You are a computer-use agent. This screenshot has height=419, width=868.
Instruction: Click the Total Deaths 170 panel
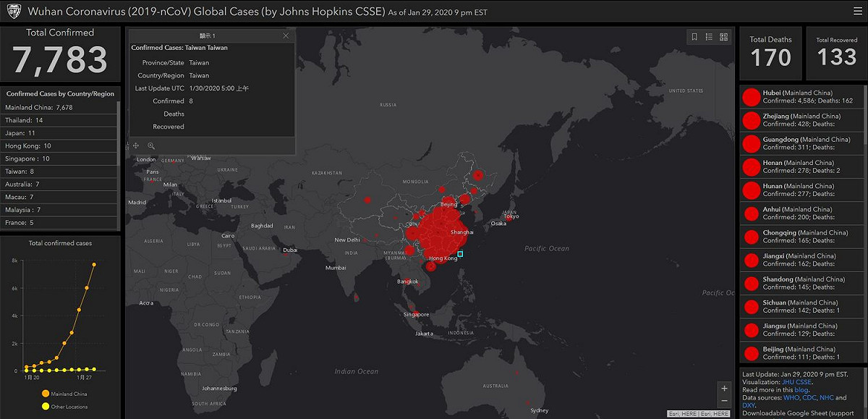770,53
